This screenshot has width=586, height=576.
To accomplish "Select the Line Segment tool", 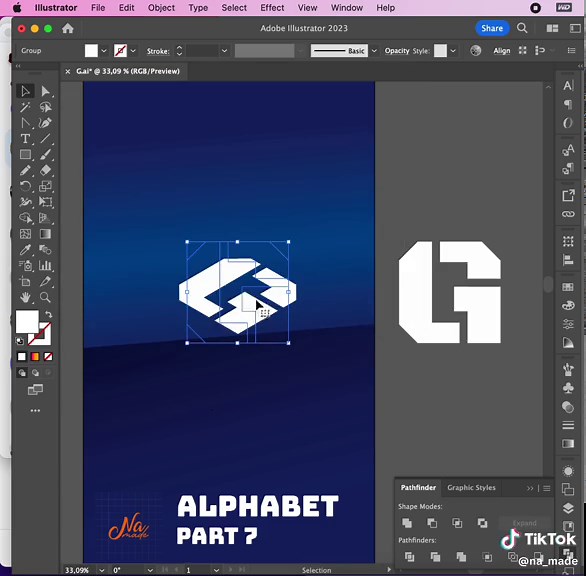I will (x=45, y=139).
